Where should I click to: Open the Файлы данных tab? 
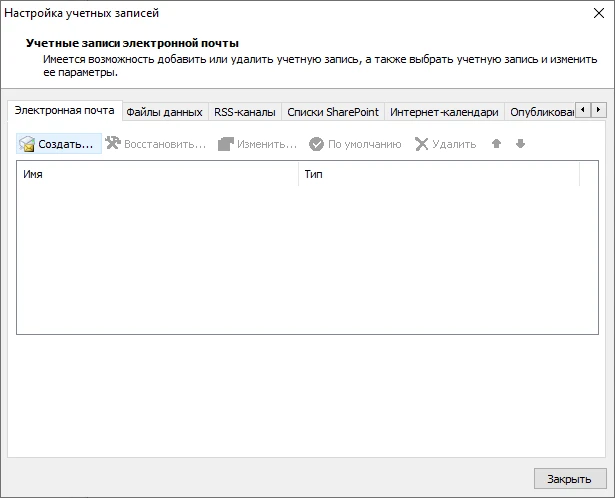point(164,112)
